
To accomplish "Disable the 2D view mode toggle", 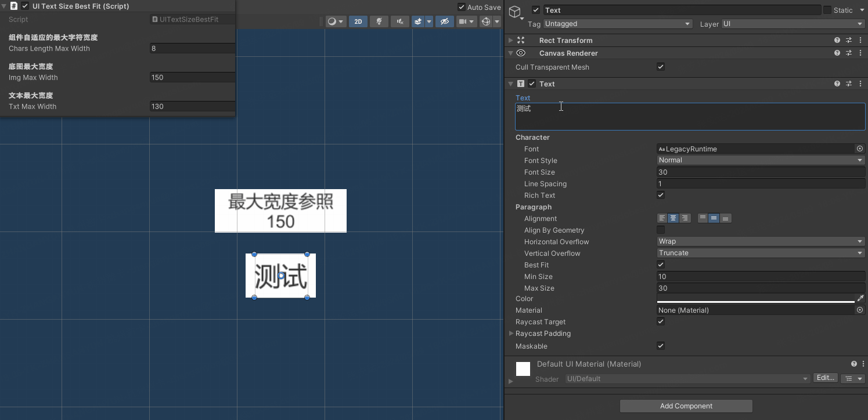I will tap(358, 21).
